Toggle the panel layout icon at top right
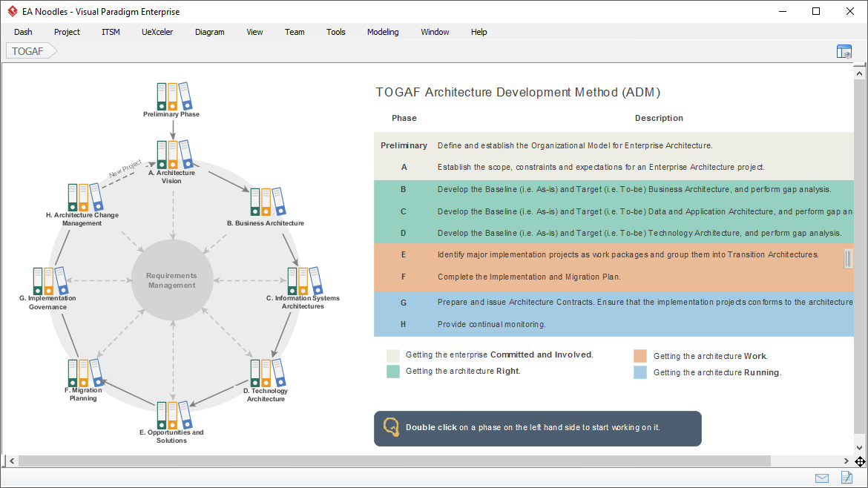This screenshot has height=488, width=868. pos(844,51)
